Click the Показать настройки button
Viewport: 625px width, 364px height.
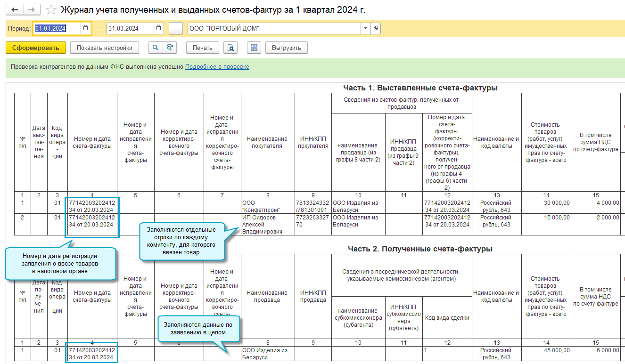pyautogui.click(x=105, y=48)
